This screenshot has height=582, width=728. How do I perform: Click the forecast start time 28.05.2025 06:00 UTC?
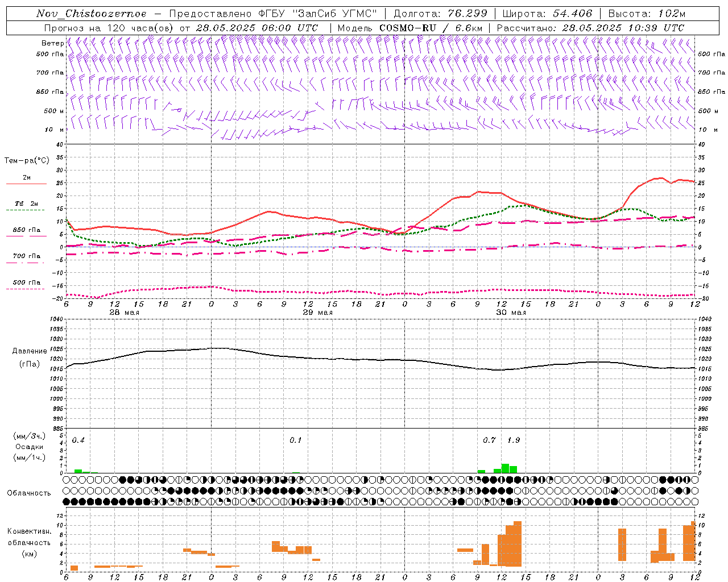click(257, 28)
